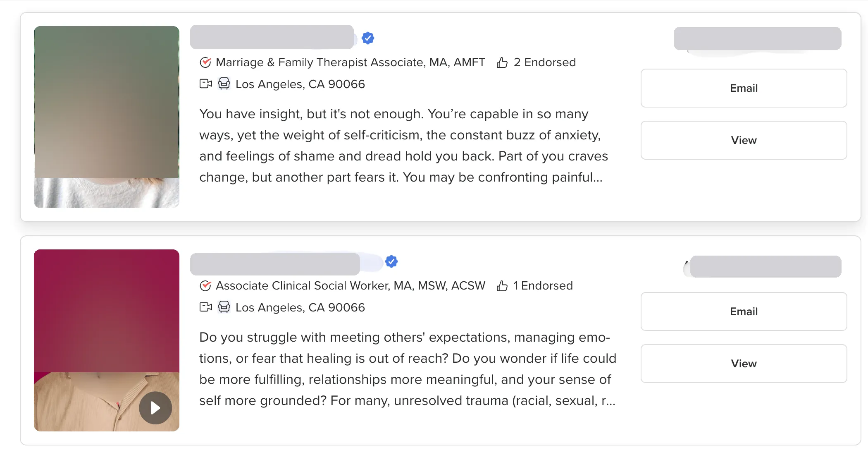Click Email for the first therapist
Viewport: 868px width, 455px height.
743,88
